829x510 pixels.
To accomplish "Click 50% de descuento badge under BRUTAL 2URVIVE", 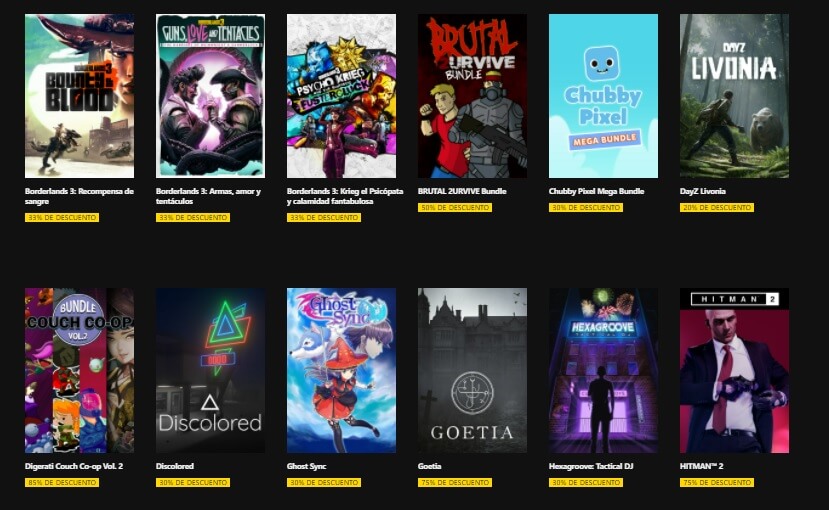I will point(455,208).
